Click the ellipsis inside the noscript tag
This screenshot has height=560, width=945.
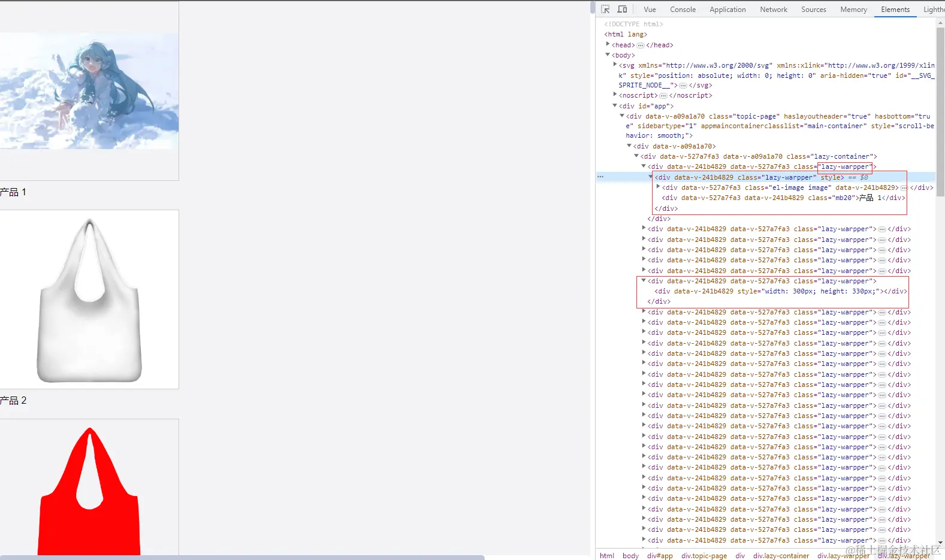tap(663, 95)
